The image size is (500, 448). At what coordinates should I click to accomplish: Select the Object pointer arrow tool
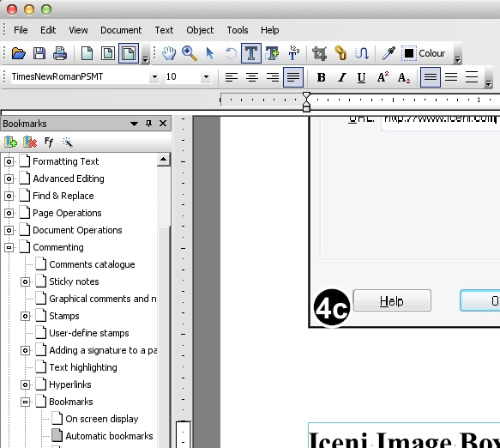[210, 53]
